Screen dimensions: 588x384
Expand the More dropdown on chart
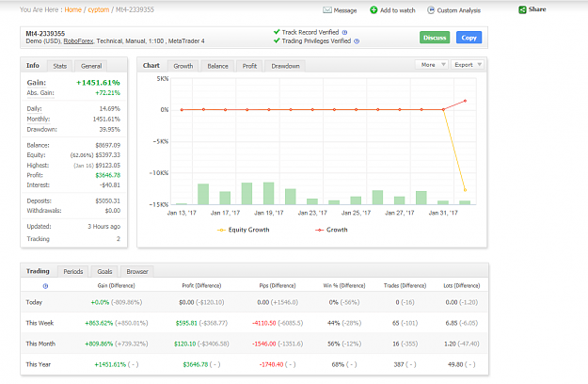click(x=432, y=65)
